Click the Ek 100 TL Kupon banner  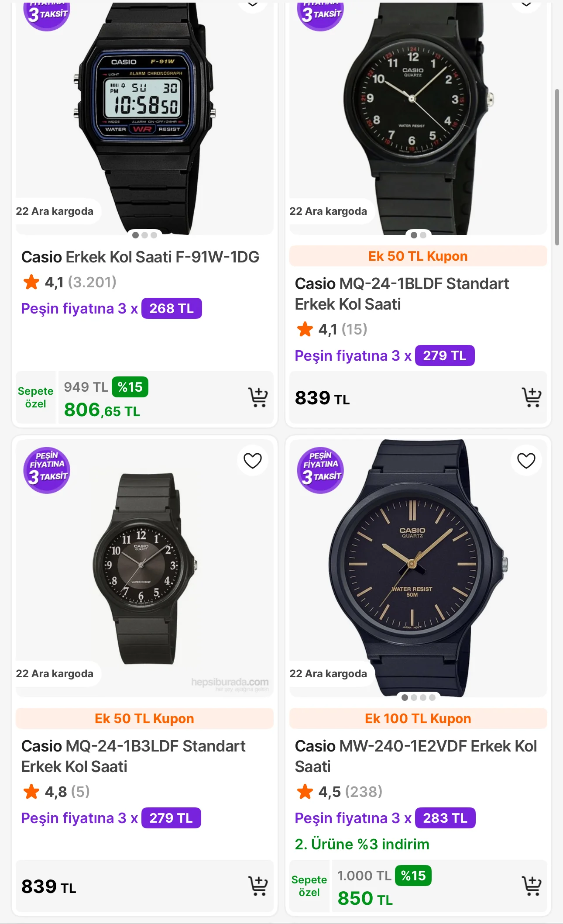pos(418,718)
